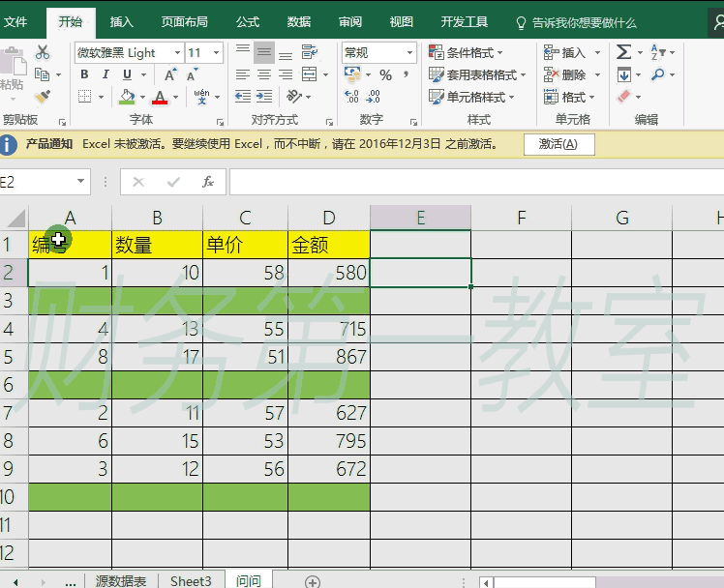Click Delete cells (删除) button

(x=565, y=74)
